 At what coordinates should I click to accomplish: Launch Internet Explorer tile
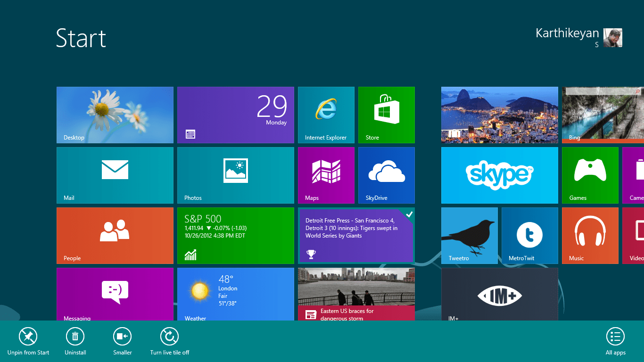pyautogui.click(x=326, y=115)
